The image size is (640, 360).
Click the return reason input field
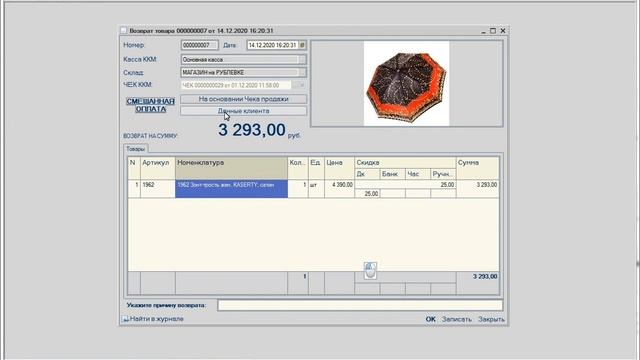point(360,305)
